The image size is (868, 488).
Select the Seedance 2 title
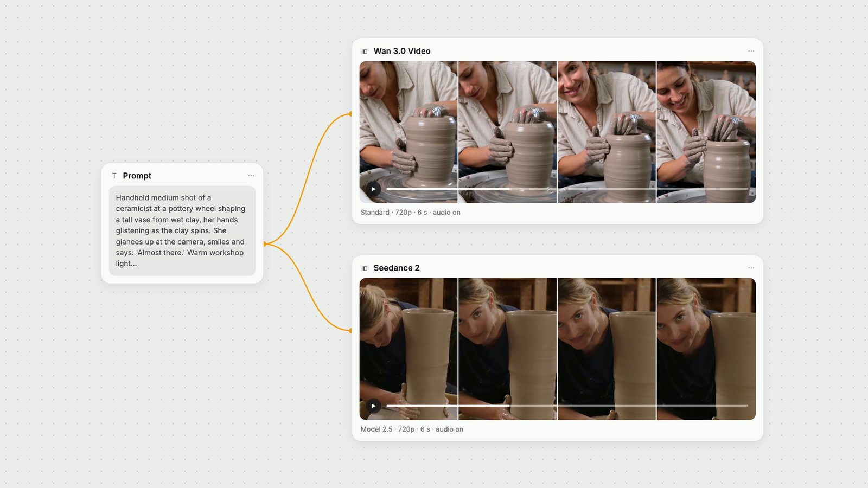pyautogui.click(x=397, y=268)
